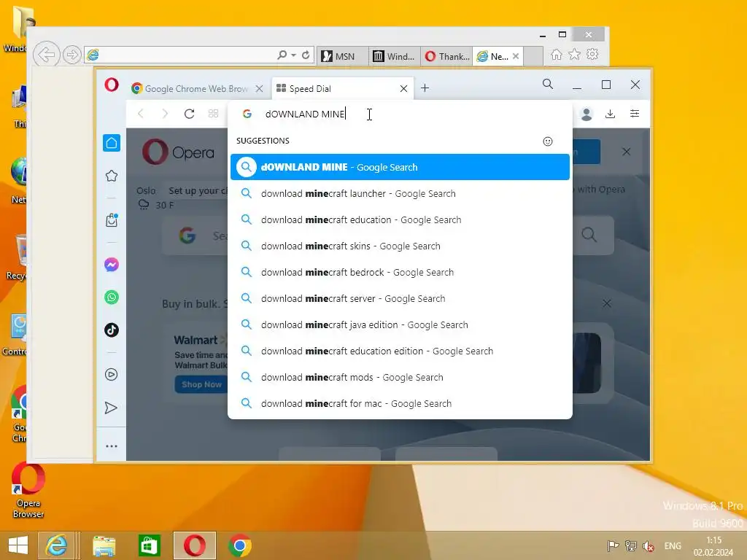Open Internet Explorer from taskbar

(56, 545)
